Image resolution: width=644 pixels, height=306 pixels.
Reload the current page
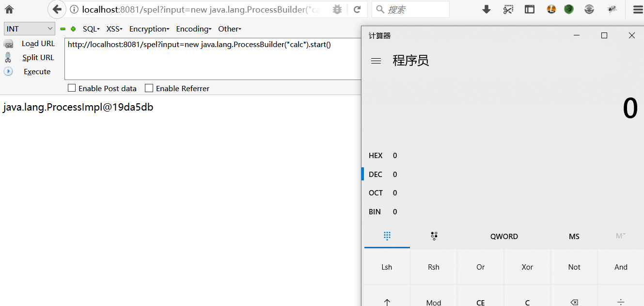[x=357, y=9]
